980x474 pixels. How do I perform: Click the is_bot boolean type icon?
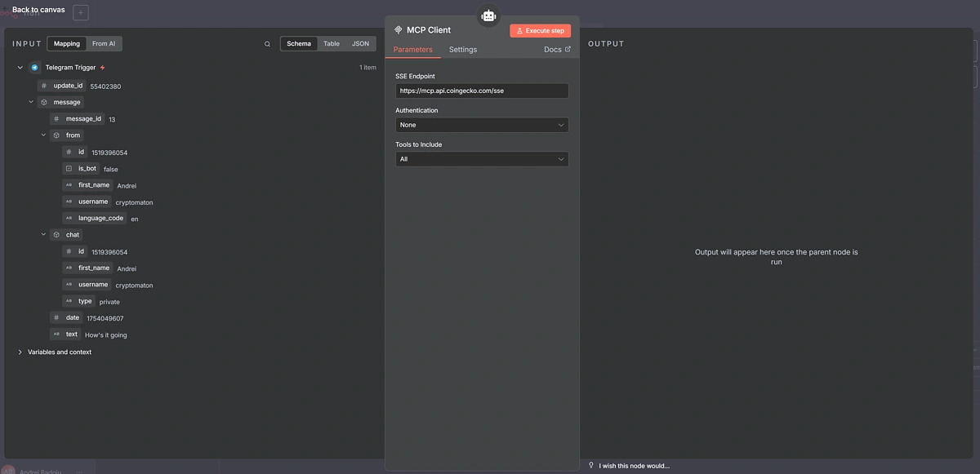pyautogui.click(x=69, y=169)
